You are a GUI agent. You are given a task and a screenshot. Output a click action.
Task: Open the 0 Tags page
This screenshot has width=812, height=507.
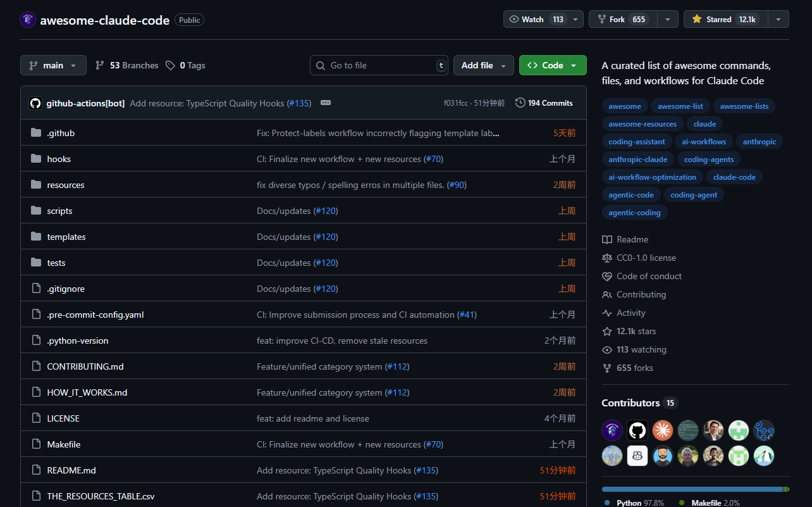185,65
